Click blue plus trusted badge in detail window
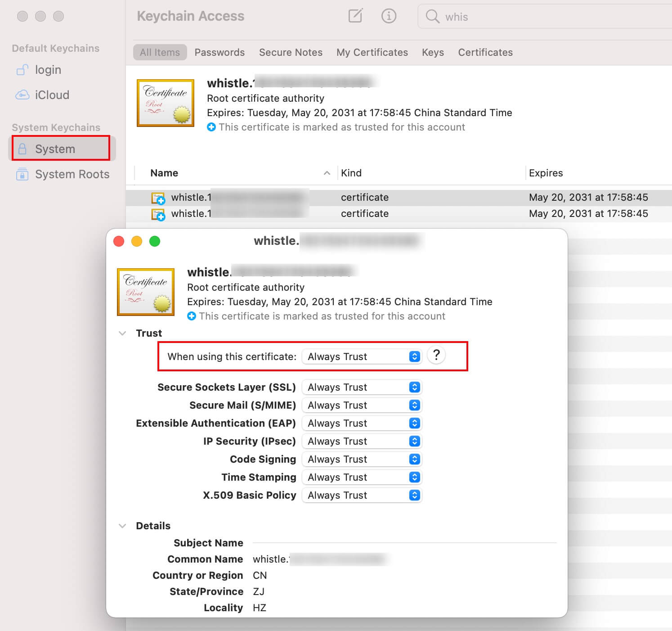This screenshot has height=631, width=672. click(x=192, y=316)
